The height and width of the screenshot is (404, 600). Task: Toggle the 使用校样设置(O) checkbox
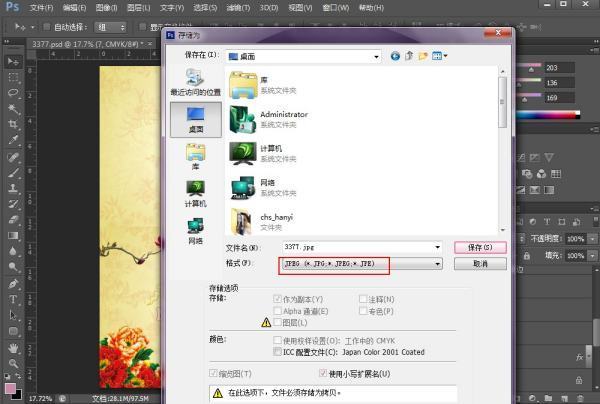point(277,340)
